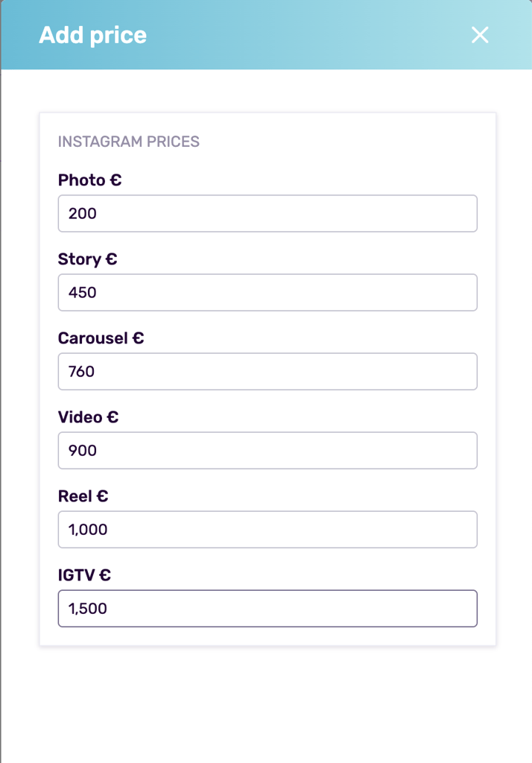Click the Carousel € label
Viewport: 532px width, 763px height.
101,338
